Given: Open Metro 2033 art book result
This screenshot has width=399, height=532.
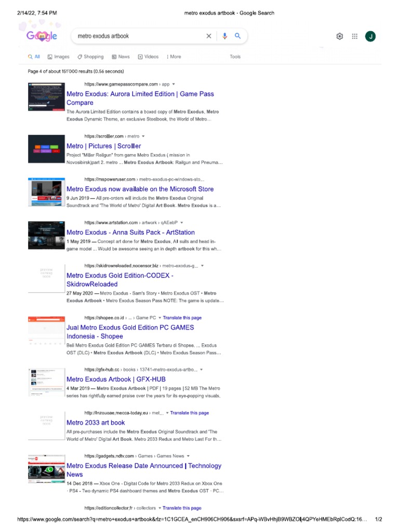Looking at the screenshot, I should pyautogui.click(x=96, y=423).
